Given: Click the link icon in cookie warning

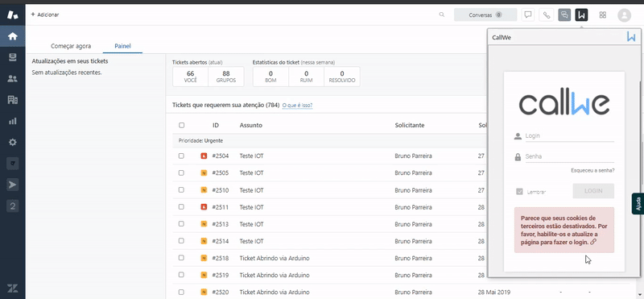Looking at the screenshot, I should coord(593,242).
